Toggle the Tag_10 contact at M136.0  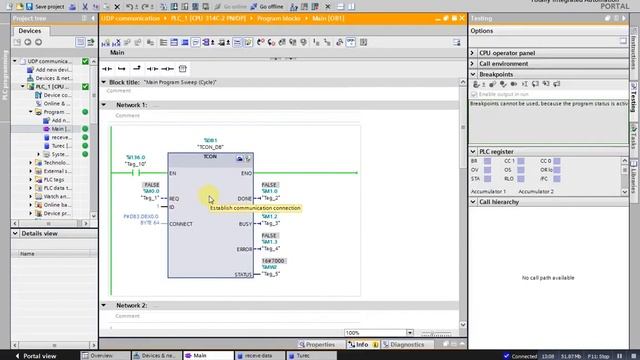click(x=136, y=173)
